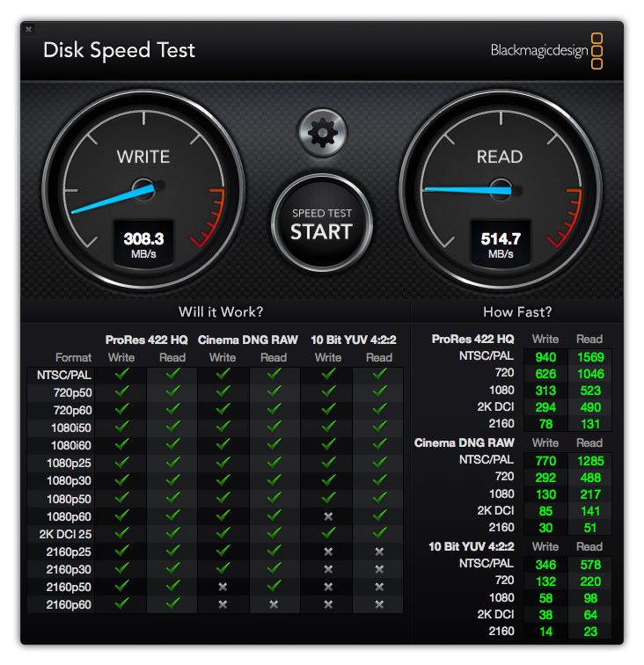Close the window with the top-left X
The height and width of the screenshot is (665, 644).
28,29
